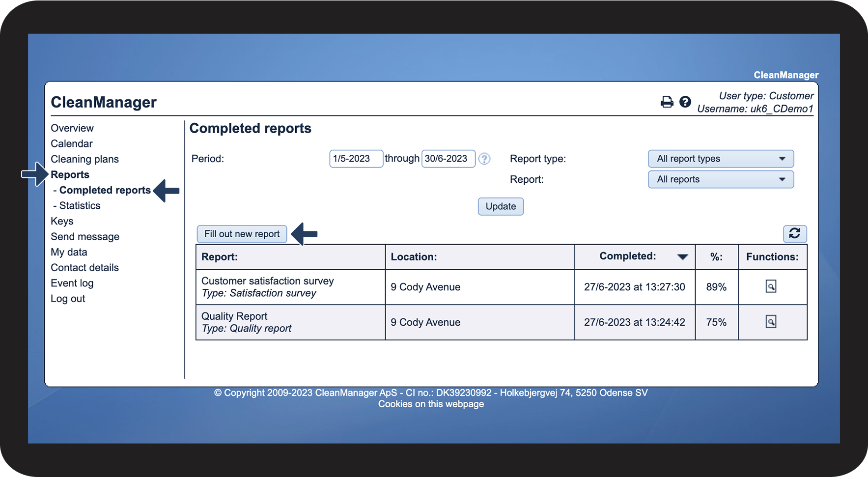This screenshot has height=477, width=868.
Task: Click Fill out new report
Action: (x=242, y=234)
